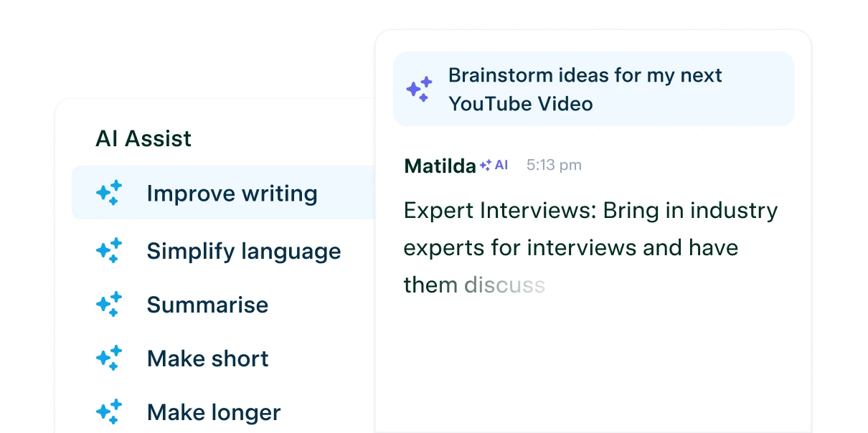Image resolution: width=868 pixels, height=433 pixels.
Task: Open the Brainstorm ideas YouTube Video prompt
Action: point(594,89)
